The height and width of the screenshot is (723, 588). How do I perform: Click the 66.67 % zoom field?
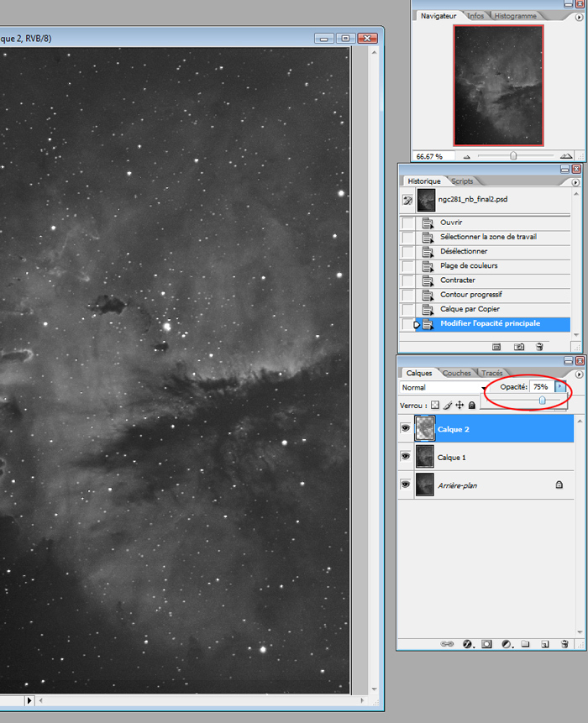pos(433,157)
